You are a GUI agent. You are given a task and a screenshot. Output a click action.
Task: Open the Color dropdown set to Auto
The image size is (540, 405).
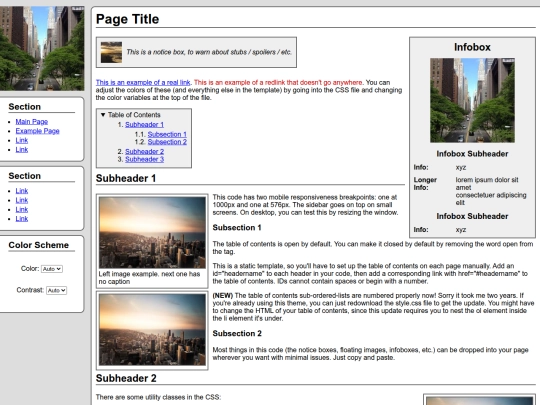pos(52,269)
